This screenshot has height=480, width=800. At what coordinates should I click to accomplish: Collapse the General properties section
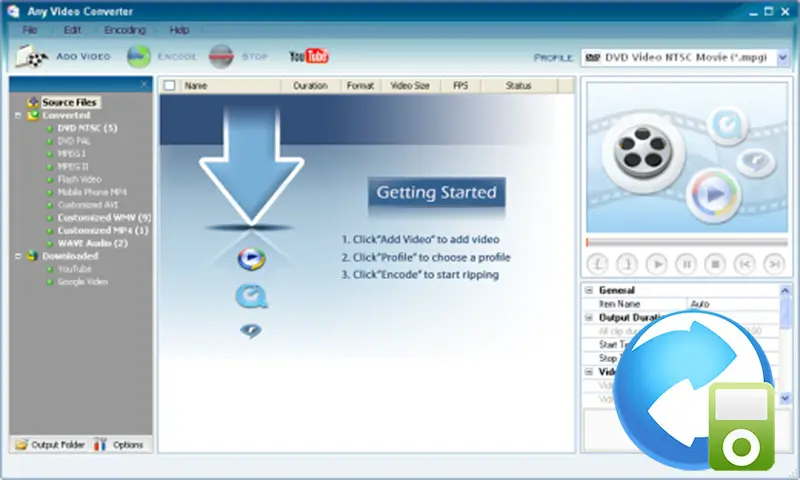(x=589, y=290)
